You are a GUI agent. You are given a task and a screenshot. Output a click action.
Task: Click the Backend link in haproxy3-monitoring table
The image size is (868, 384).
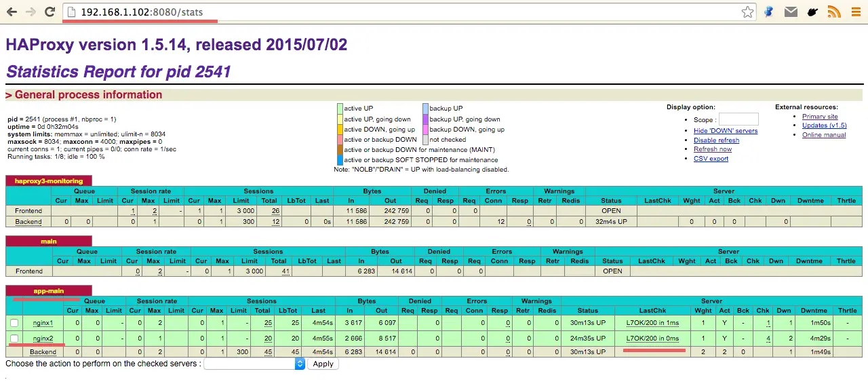tap(28, 221)
